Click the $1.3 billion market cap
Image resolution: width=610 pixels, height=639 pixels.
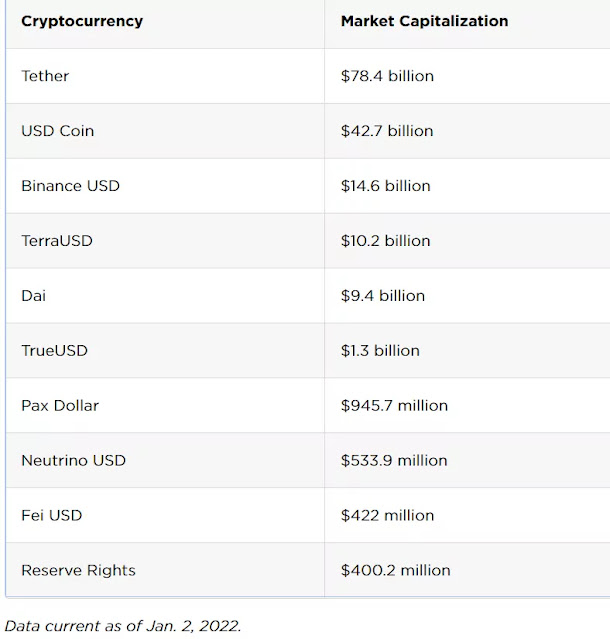(380, 351)
